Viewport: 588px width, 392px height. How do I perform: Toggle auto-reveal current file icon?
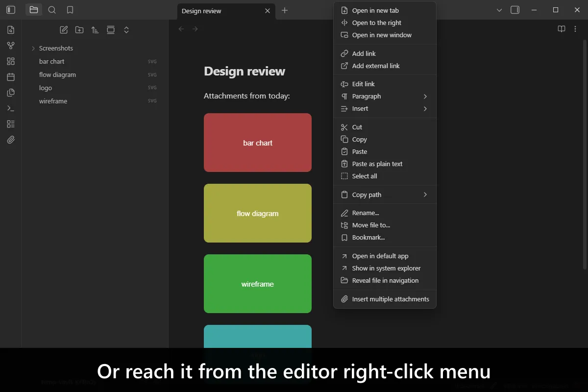point(111,30)
